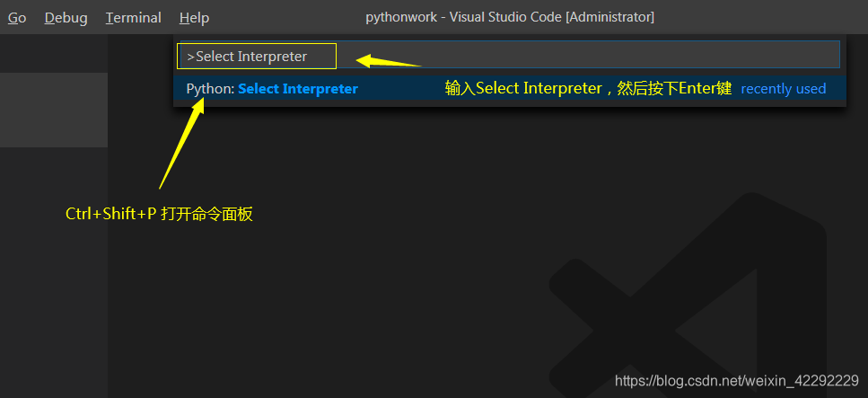Click the 'recently used' label
Image resolution: width=868 pixels, height=398 pixels.
click(x=783, y=89)
